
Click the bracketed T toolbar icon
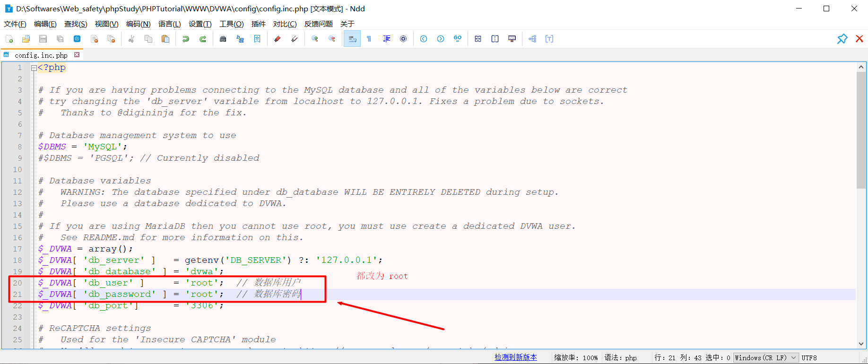pyautogui.click(x=549, y=39)
